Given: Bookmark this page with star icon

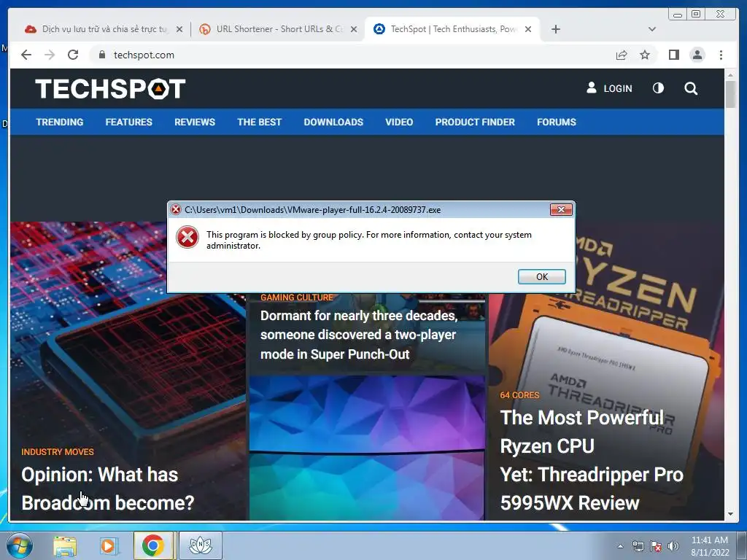Looking at the screenshot, I should [645, 55].
